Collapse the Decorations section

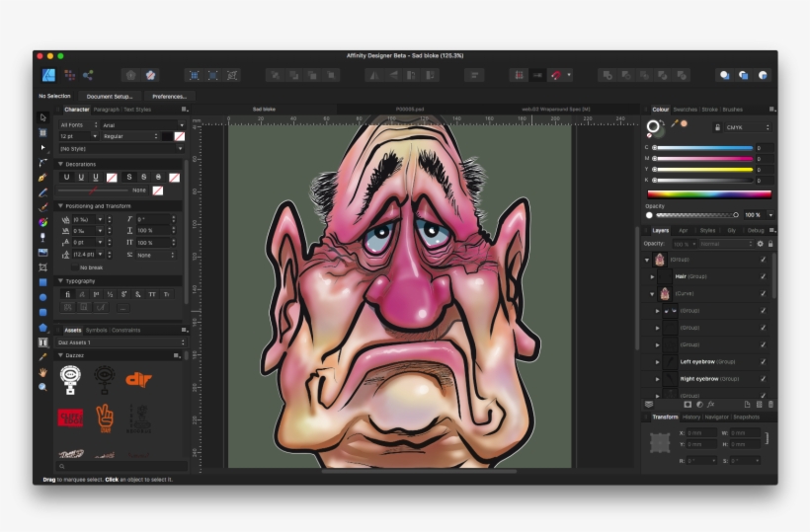60,164
